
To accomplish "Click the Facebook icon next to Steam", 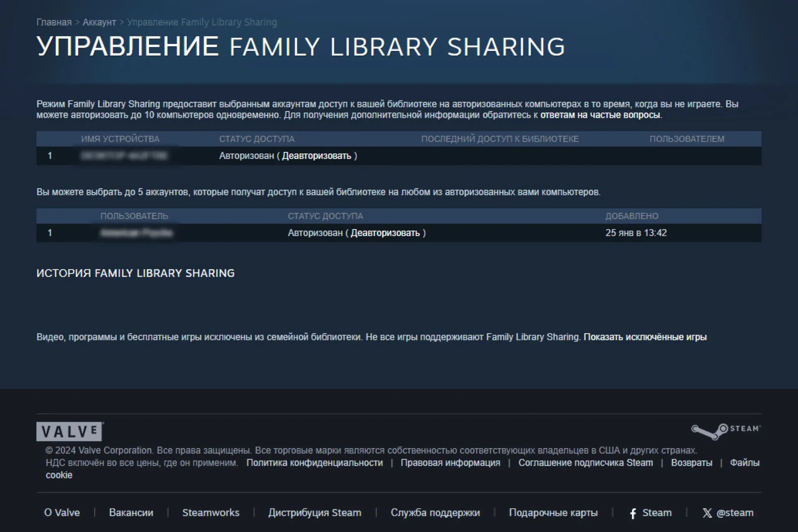I will (x=633, y=513).
